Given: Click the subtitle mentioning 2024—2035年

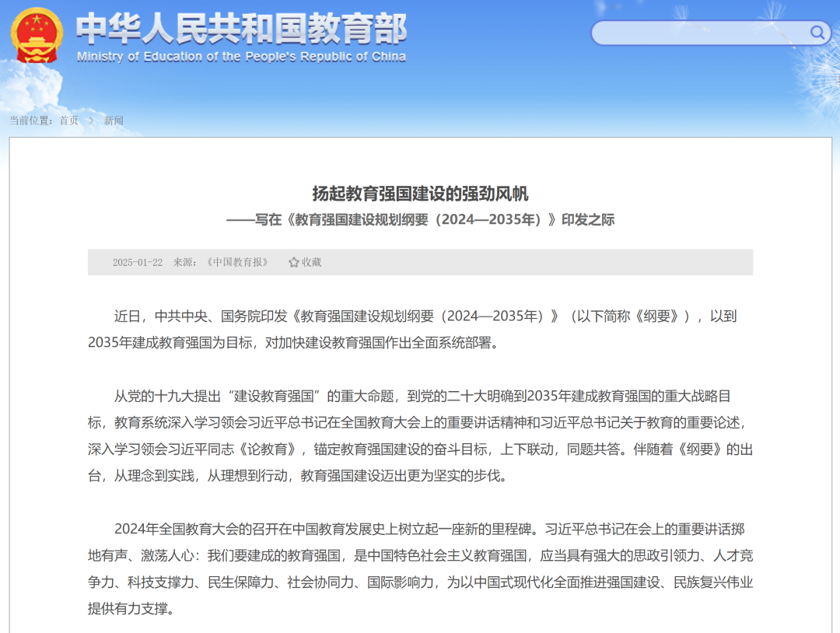Looking at the screenshot, I should (x=421, y=219).
